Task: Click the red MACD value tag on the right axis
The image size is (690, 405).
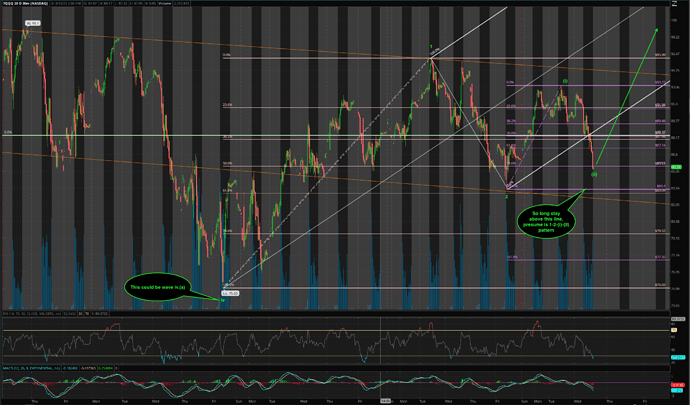Action: point(677,385)
